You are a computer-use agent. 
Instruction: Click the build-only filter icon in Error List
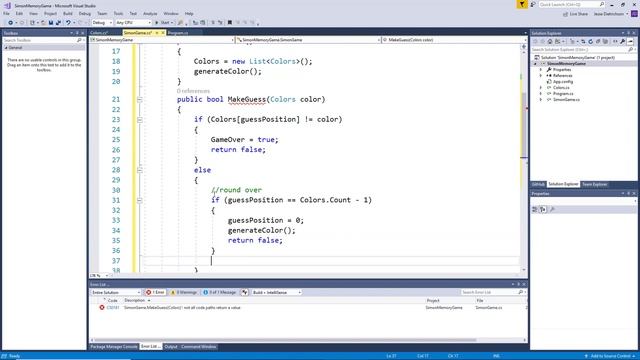[x=244, y=292]
